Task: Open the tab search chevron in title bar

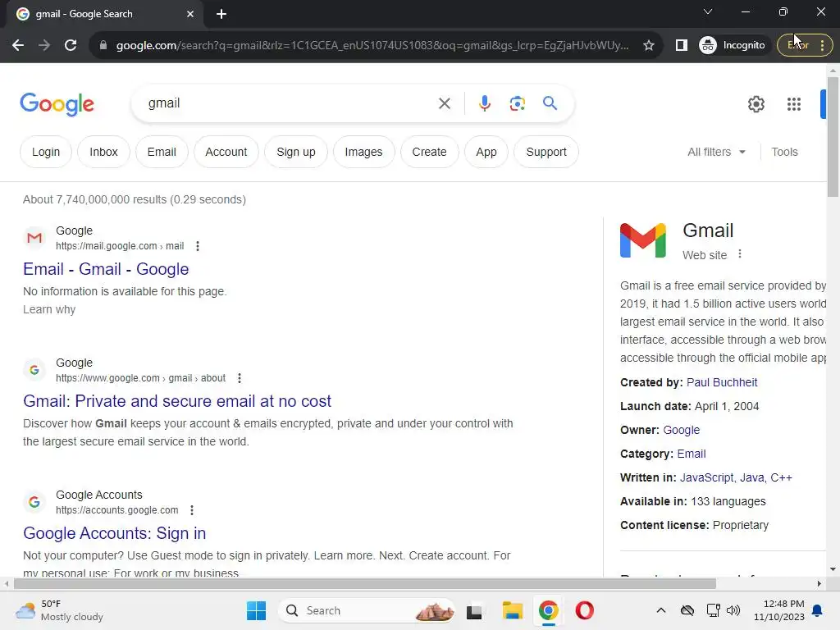Action: [x=708, y=11]
